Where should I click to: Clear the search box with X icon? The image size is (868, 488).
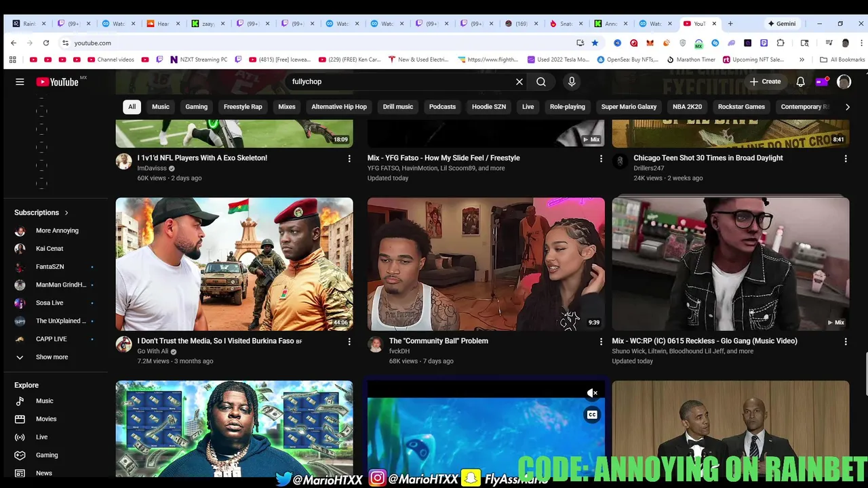tap(519, 81)
